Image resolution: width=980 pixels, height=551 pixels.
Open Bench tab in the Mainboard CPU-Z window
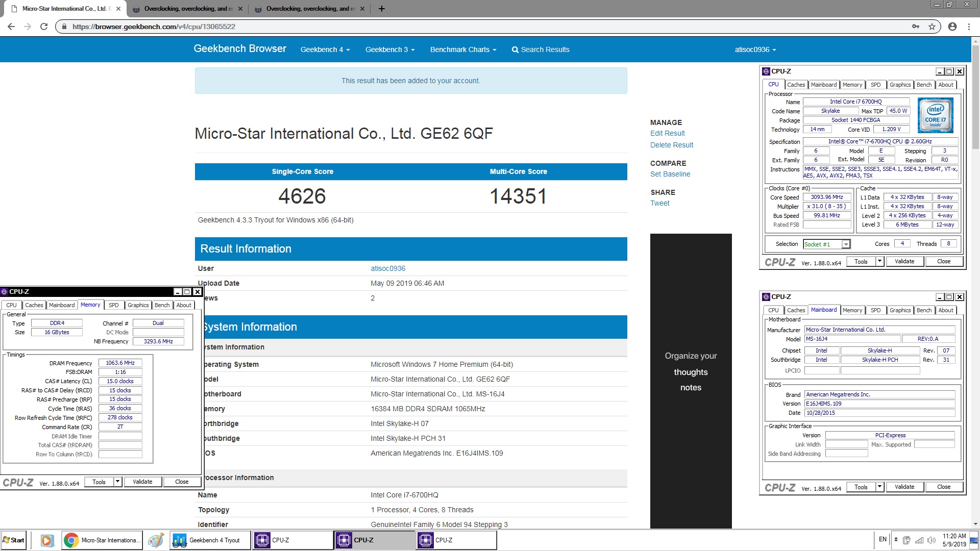coord(924,310)
